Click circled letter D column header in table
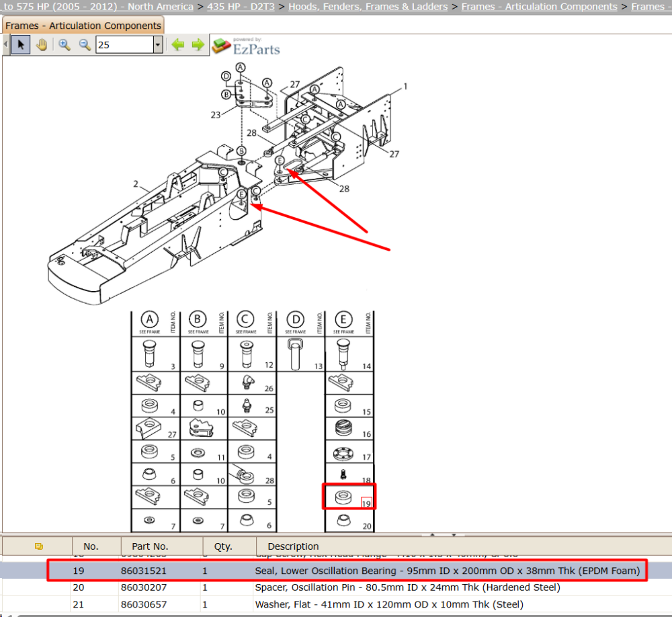This screenshot has width=672, height=617. 296,320
